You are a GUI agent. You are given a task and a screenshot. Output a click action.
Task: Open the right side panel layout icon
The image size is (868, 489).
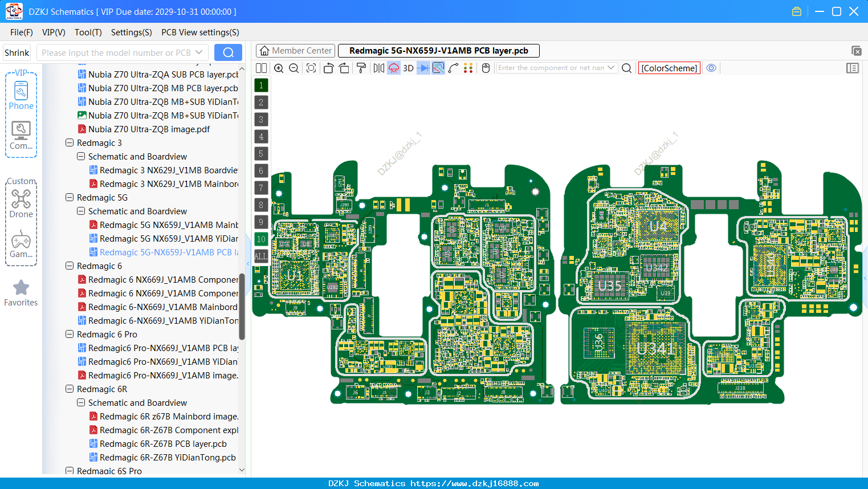[853, 68]
